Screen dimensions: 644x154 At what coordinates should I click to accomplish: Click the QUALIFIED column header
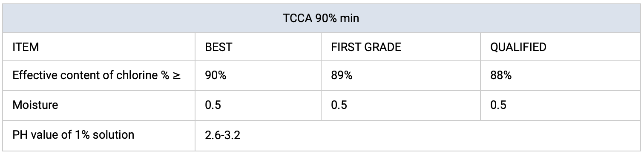(x=561, y=47)
